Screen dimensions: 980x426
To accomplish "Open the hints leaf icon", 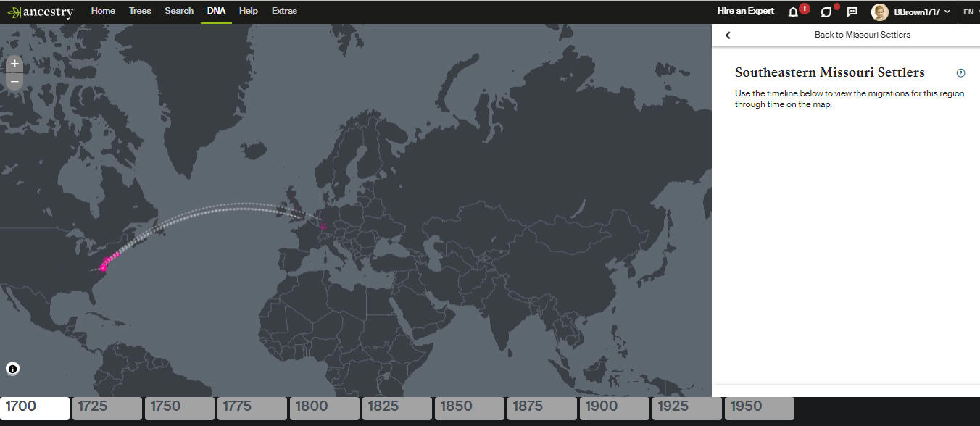I will coord(826,12).
